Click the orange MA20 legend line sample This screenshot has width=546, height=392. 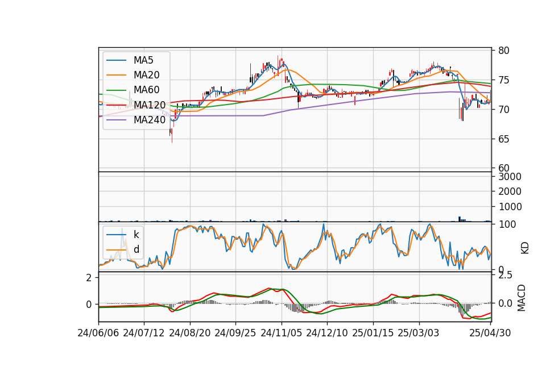coord(116,75)
